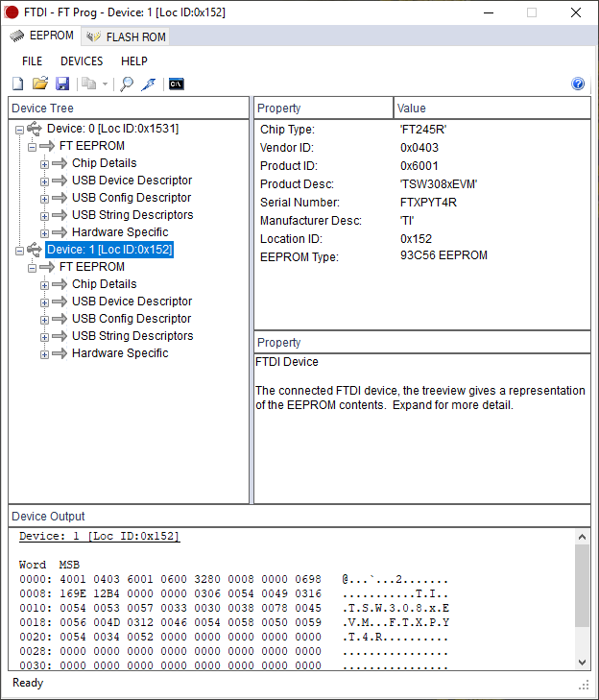The height and width of the screenshot is (700, 599).
Task: Expand Chip Details under Device 1
Action: pyautogui.click(x=44, y=285)
